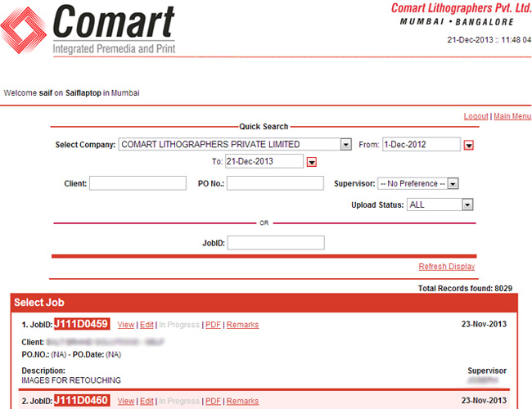Screen dimensions: 532x409
Task: View job J111D0460
Action: tap(126, 401)
